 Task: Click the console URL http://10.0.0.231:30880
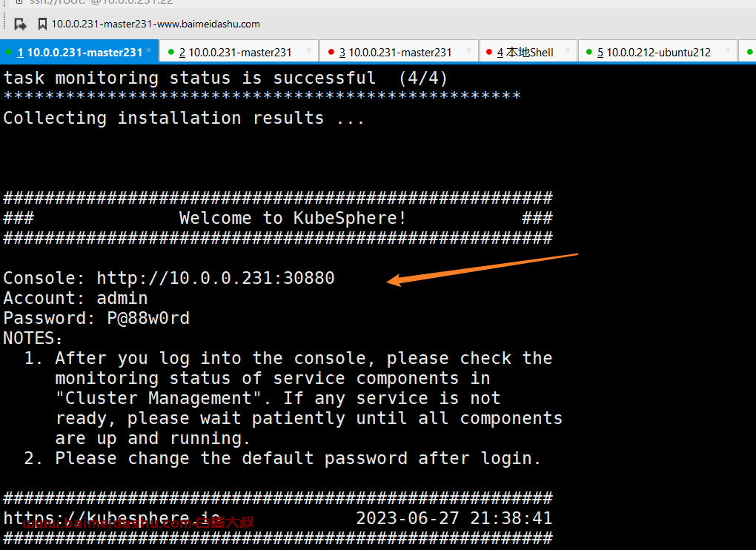click(216, 278)
